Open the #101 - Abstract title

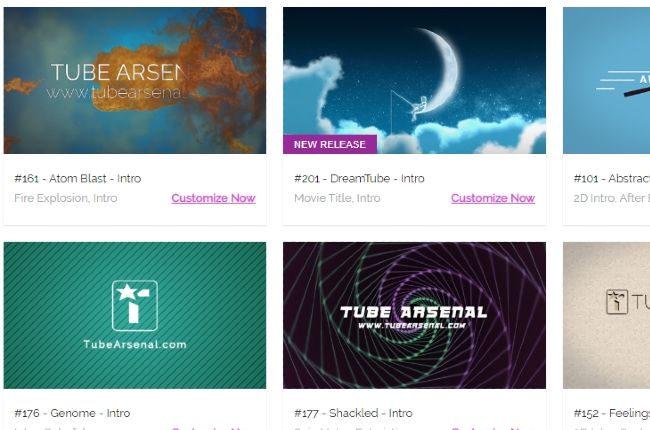[611, 179]
